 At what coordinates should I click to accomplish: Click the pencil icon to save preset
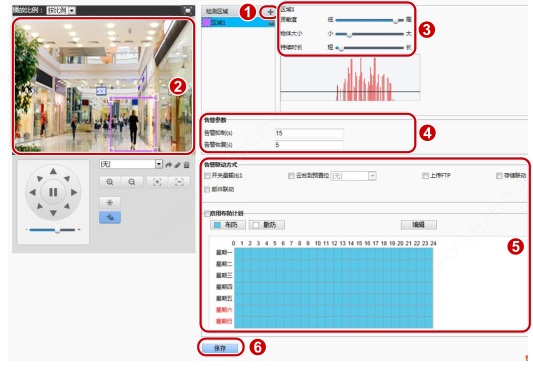tap(177, 165)
